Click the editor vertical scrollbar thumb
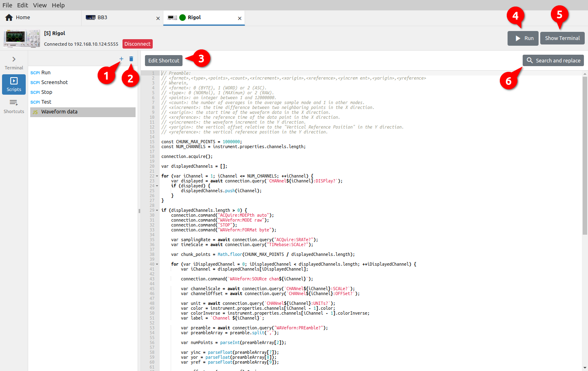This screenshot has width=588, height=371. pyautogui.click(x=585, y=155)
